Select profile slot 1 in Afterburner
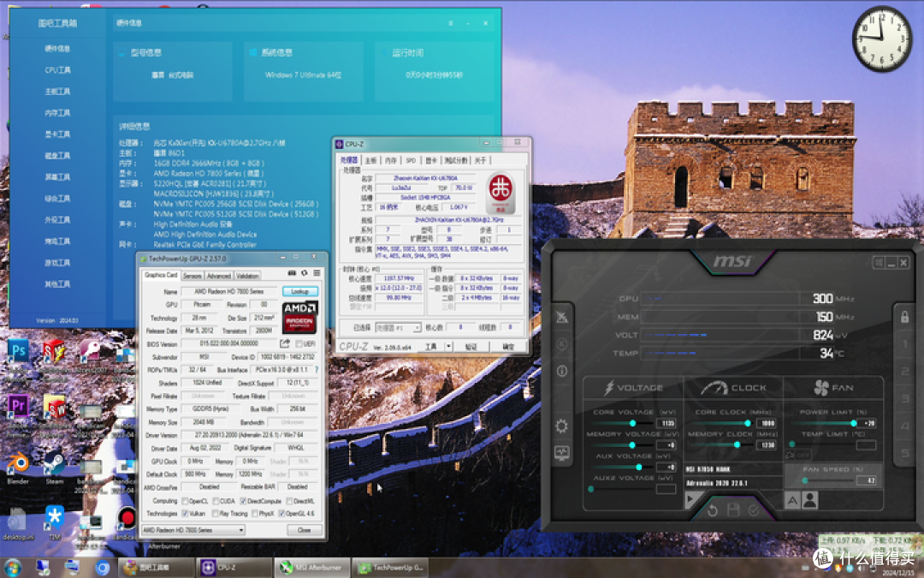 coord(905,344)
